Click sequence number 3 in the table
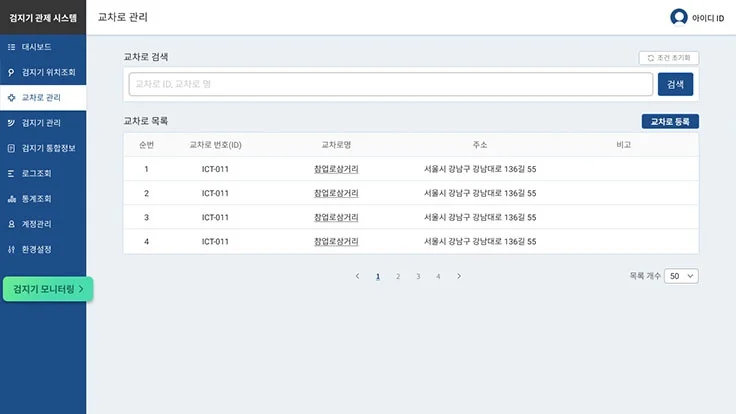Screen dimensions: 736x414 click(146, 217)
